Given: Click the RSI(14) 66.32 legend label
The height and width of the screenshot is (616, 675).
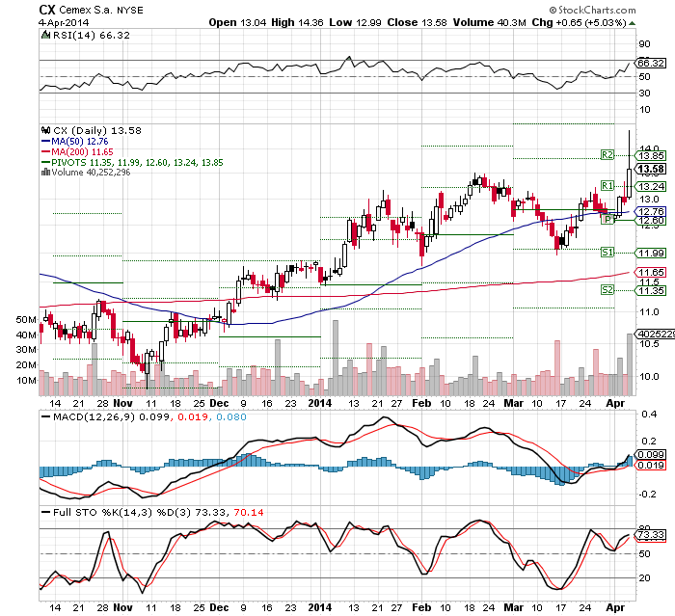Looking at the screenshot, I should 92,36.
